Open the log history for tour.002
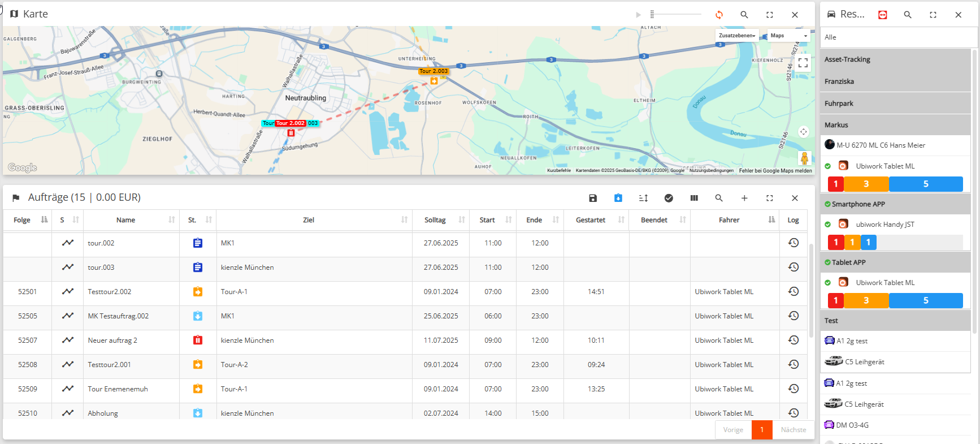 click(793, 243)
